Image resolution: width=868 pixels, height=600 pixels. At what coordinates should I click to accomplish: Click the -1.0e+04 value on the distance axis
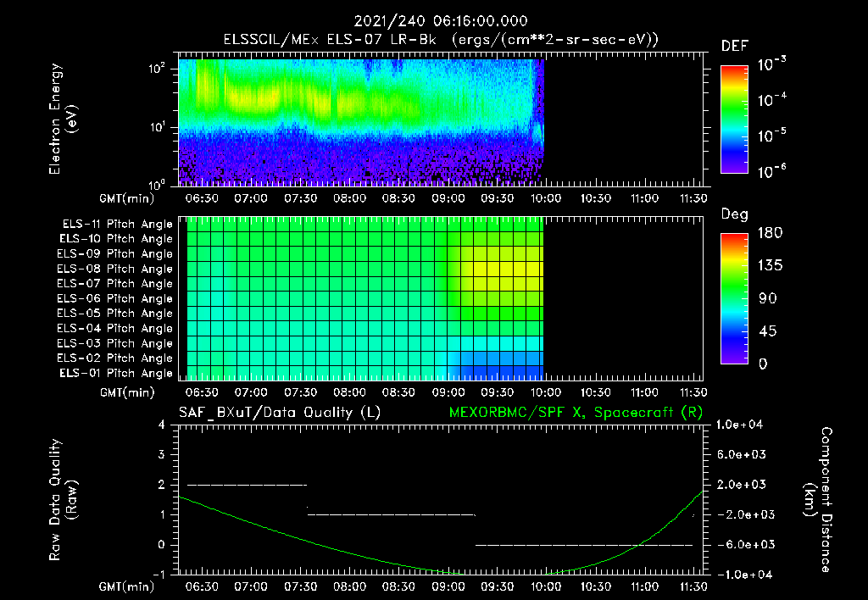coord(744,575)
